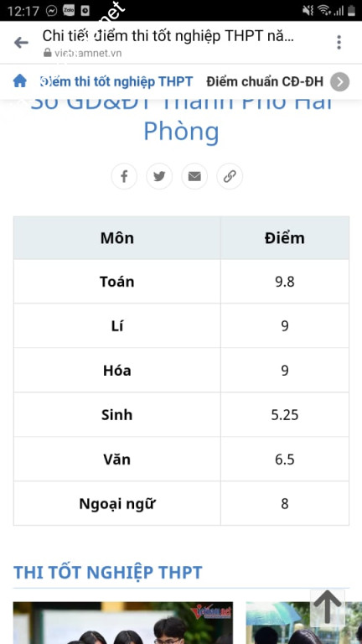The width and height of the screenshot is (362, 644).
Task: Open Điểm thi tốt nghiệp THPT tab
Action: (x=116, y=81)
